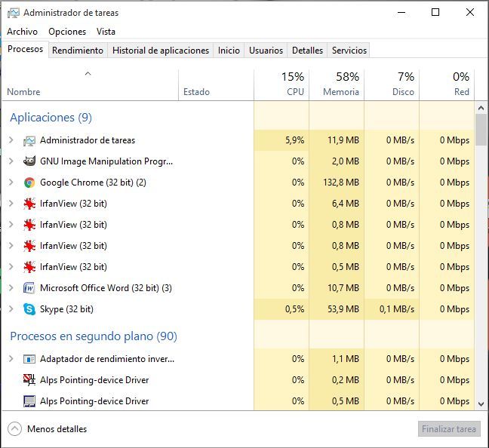
Task: Select the 5,9% CPU value cell
Action: click(x=281, y=140)
